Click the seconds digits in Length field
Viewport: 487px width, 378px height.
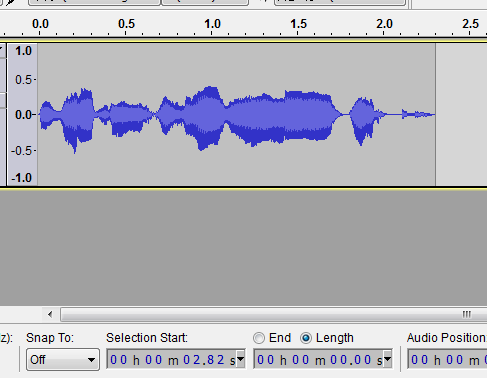pyautogui.click(x=351, y=360)
